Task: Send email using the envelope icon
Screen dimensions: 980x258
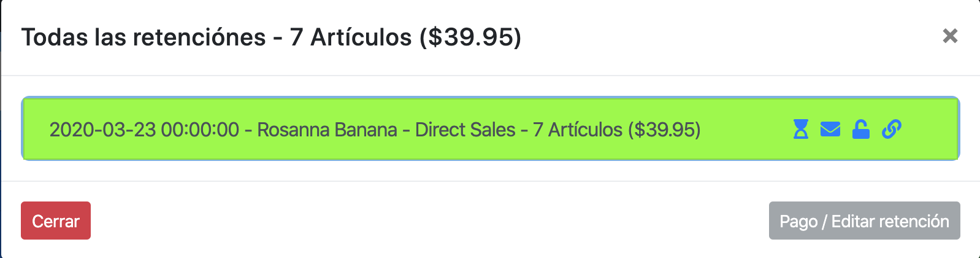Action: (830, 129)
